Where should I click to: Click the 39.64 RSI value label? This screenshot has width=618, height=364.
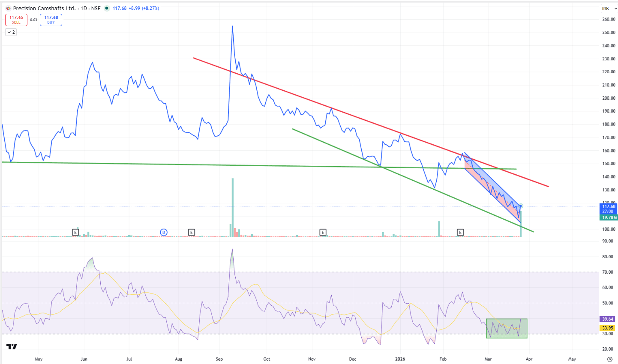[608, 319]
